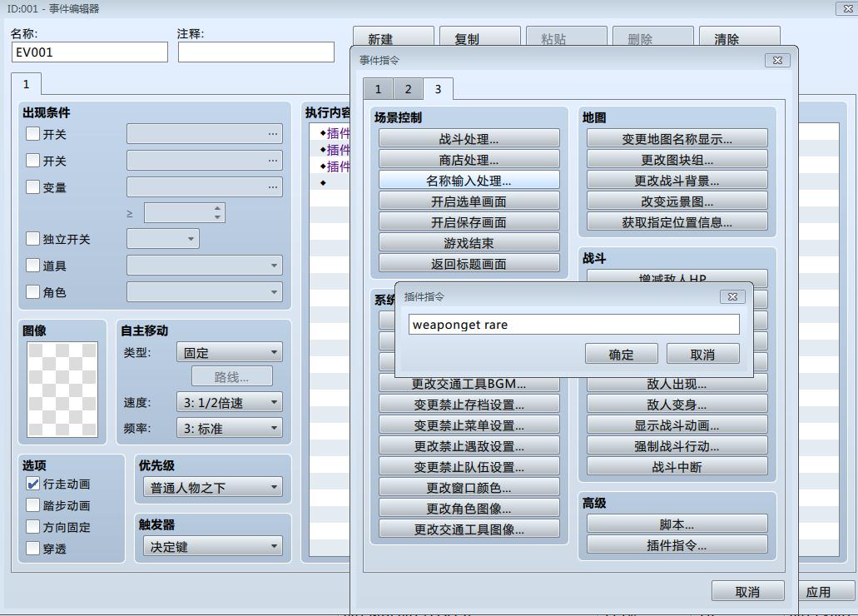
Task: Click the 名称 field with EV001
Action: coord(90,52)
